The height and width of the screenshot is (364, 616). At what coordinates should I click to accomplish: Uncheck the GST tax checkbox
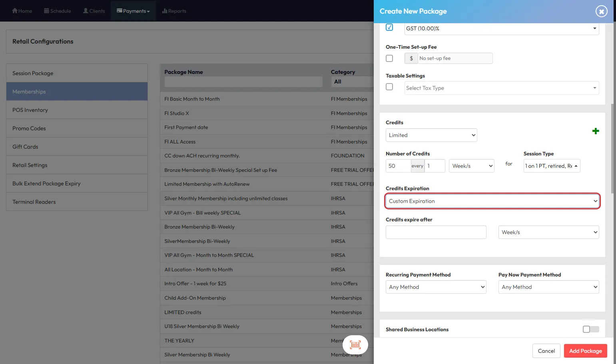click(x=389, y=27)
